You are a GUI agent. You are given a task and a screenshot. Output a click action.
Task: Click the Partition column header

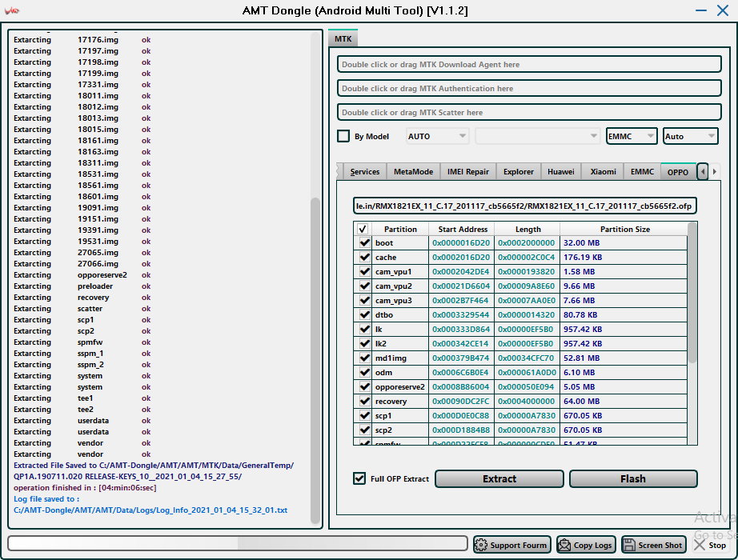tap(400, 229)
